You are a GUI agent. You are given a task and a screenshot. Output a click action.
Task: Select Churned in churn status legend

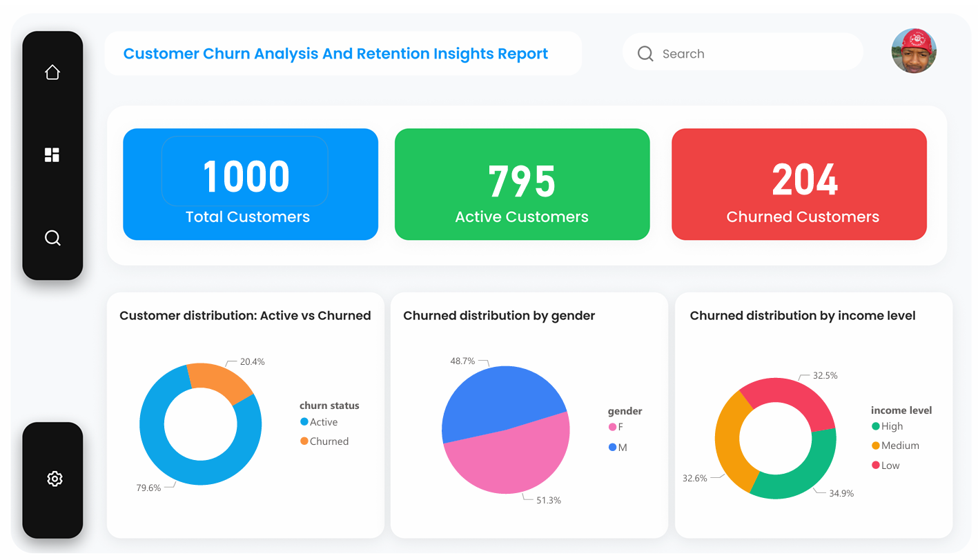click(x=324, y=441)
